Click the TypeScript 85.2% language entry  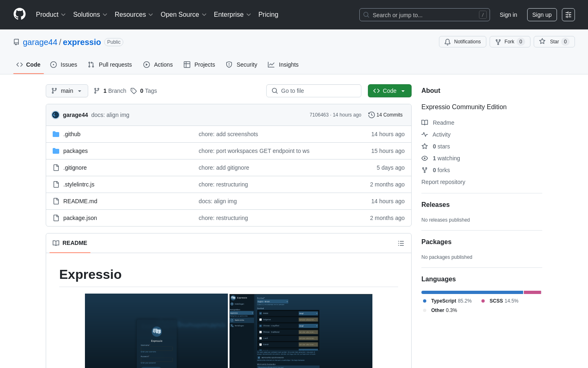point(447,301)
